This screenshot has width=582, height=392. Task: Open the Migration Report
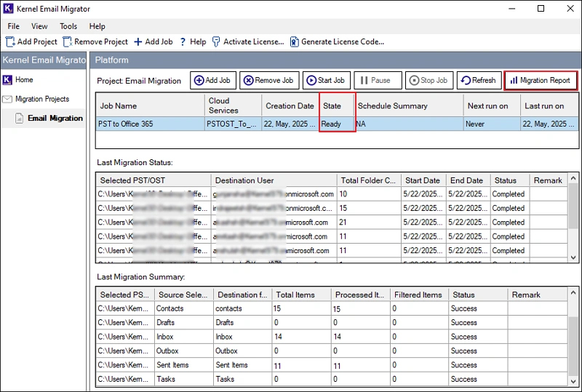click(x=541, y=80)
